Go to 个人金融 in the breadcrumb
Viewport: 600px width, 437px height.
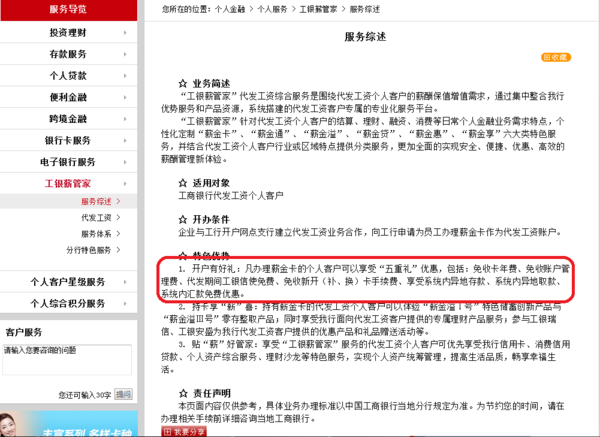pos(230,9)
